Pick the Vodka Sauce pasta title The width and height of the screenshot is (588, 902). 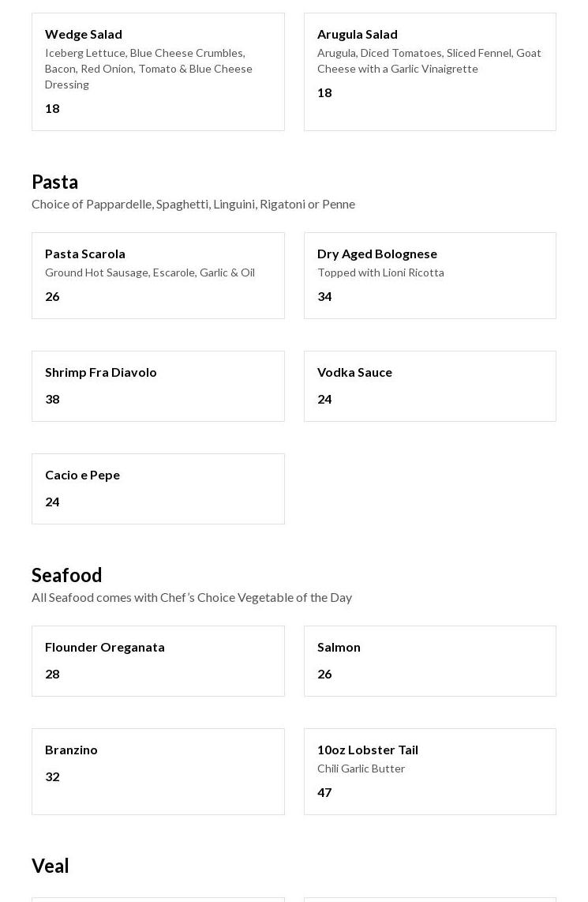click(354, 372)
